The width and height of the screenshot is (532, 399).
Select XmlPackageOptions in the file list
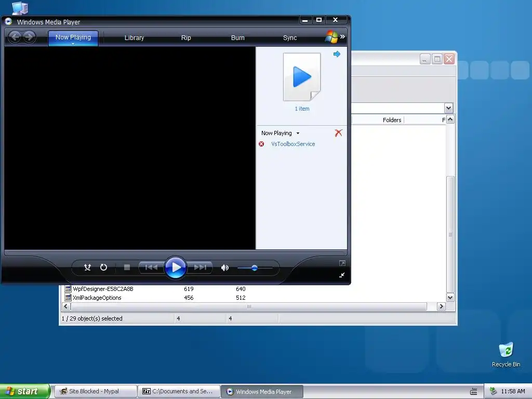point(97,298)
